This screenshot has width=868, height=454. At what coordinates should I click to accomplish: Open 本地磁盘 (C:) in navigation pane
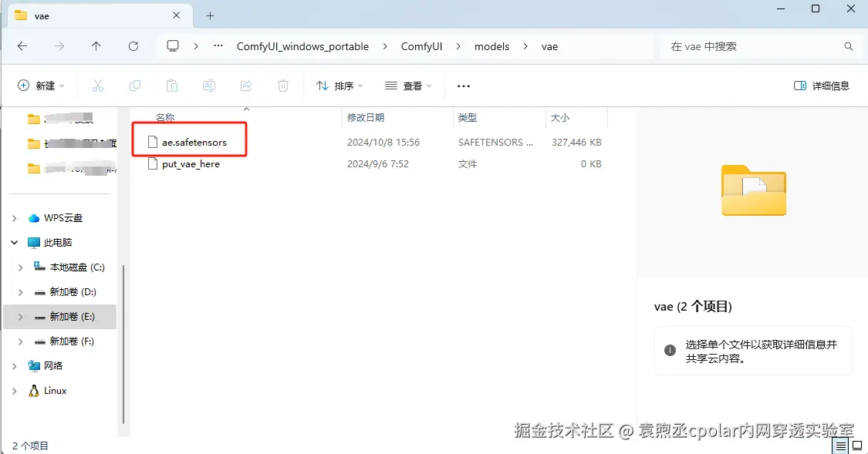tap(77, 267)
